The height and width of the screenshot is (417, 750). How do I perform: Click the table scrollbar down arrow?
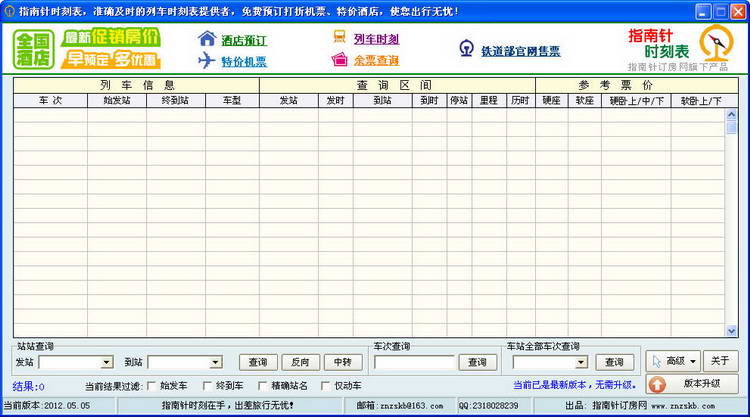[731, 330]
